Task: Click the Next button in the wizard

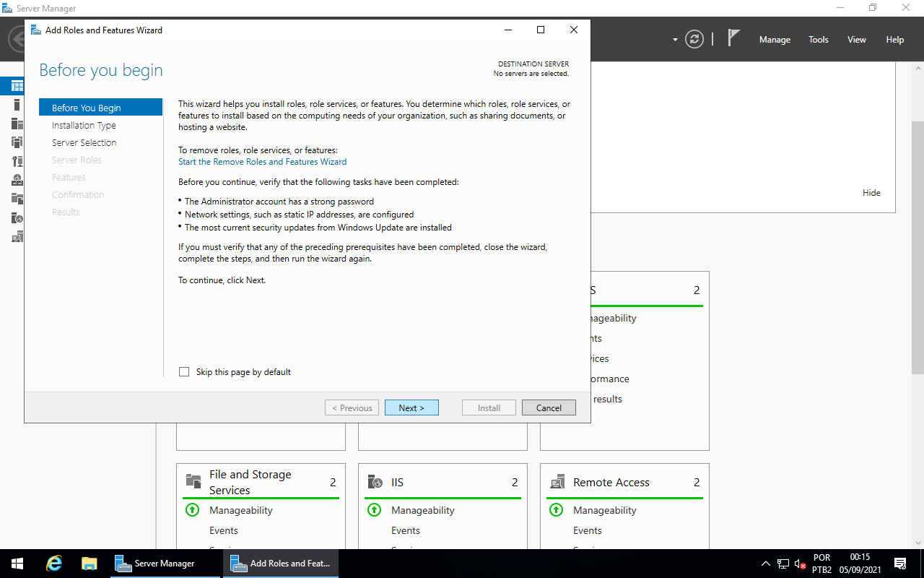Action: [x=411, y=407]
